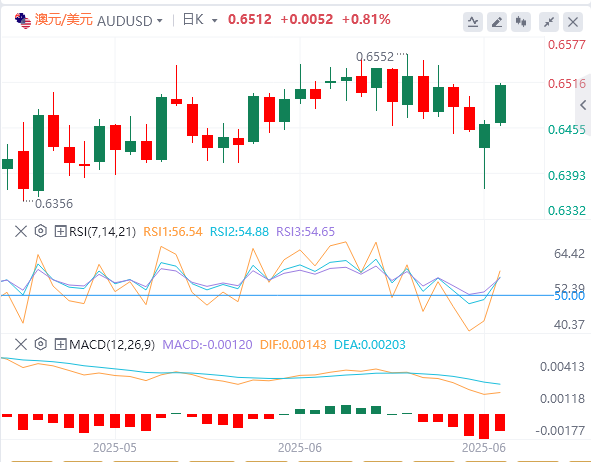Click the RSI(7,14,21) indicator label
This screenshot has height=462, width=591.
coord(102,231)
